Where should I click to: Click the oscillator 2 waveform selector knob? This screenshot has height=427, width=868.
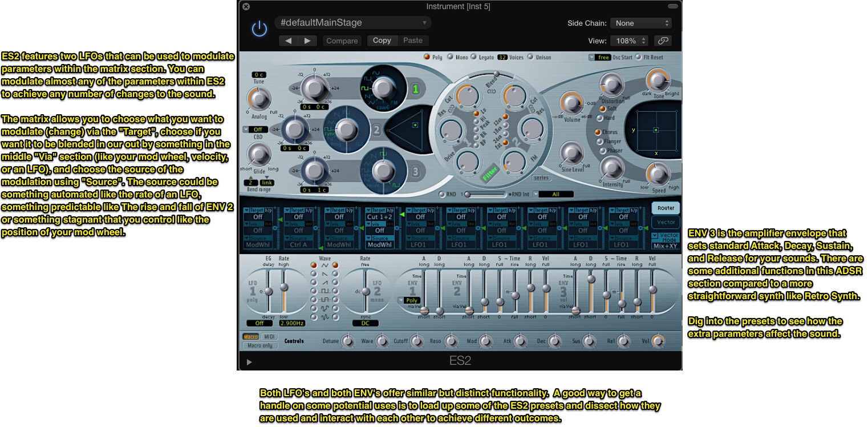pyautogui.click(x=345, y=129)
